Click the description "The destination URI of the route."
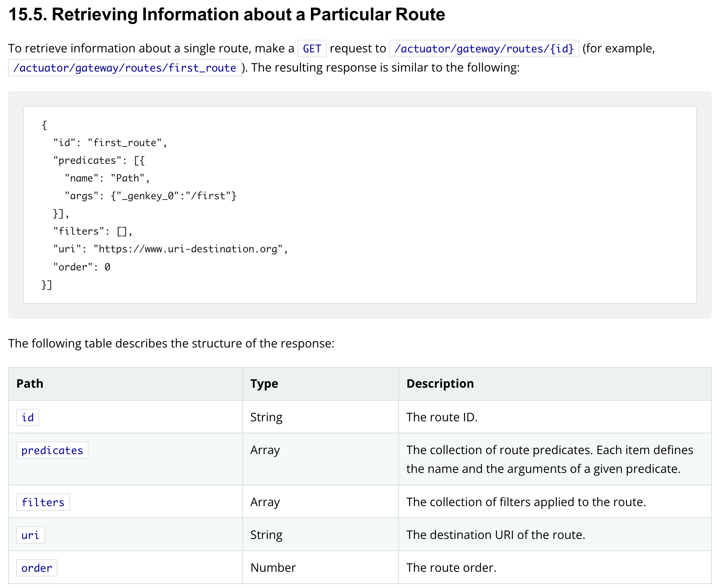Viewport: 717px width, 588px height. (x=496, y=535)
